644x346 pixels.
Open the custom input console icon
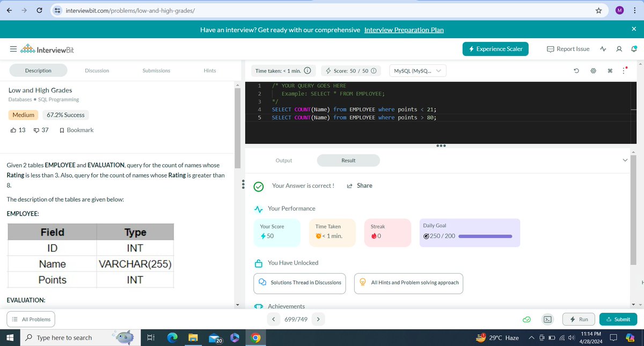548,319
